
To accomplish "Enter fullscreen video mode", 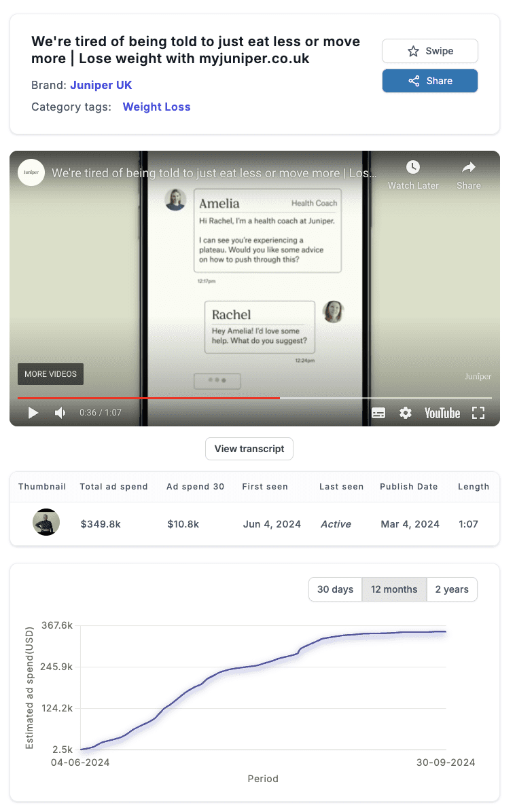I will pos(478,413).
